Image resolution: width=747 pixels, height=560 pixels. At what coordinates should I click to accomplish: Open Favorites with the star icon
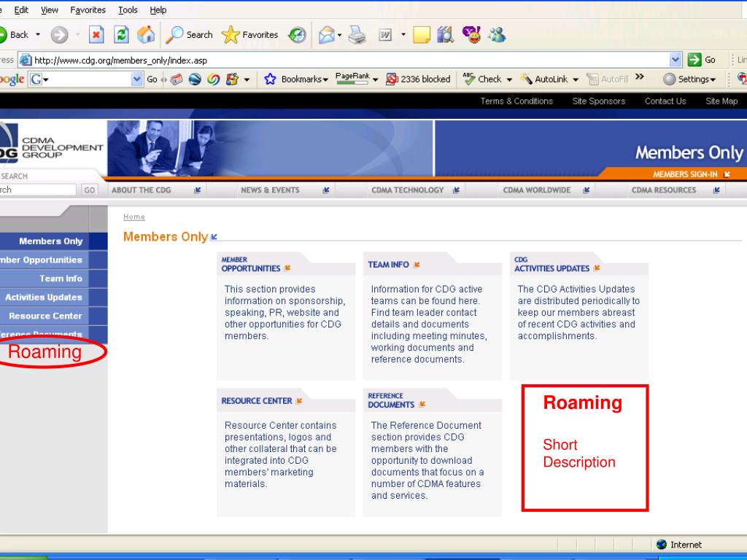[250, 35]
